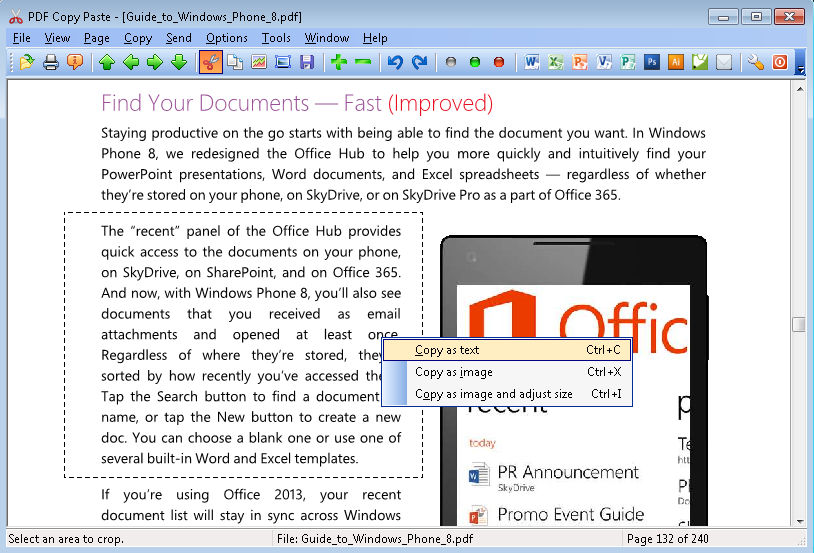This screenshot has height=553, width=814.
Task: Open the Tools menu in menu bar
Action: (276, 38)
